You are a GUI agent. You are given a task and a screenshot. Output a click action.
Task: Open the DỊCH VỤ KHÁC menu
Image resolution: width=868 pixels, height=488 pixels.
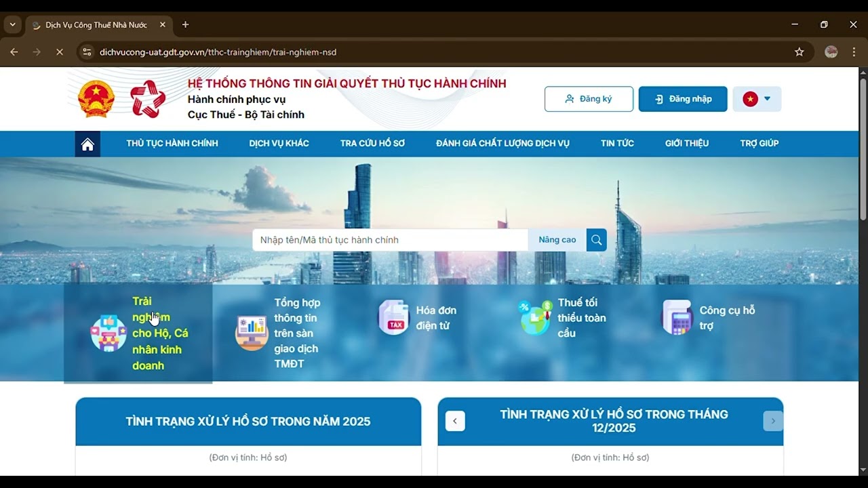click(x=279, y=144)
